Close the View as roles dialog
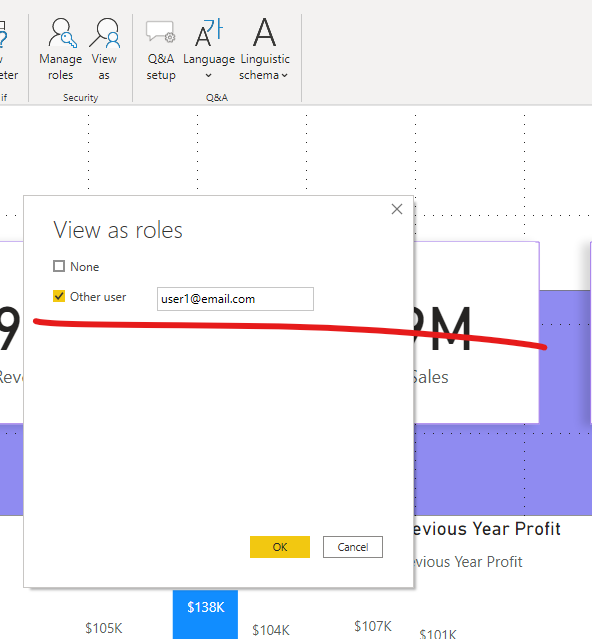 [397, 209]
